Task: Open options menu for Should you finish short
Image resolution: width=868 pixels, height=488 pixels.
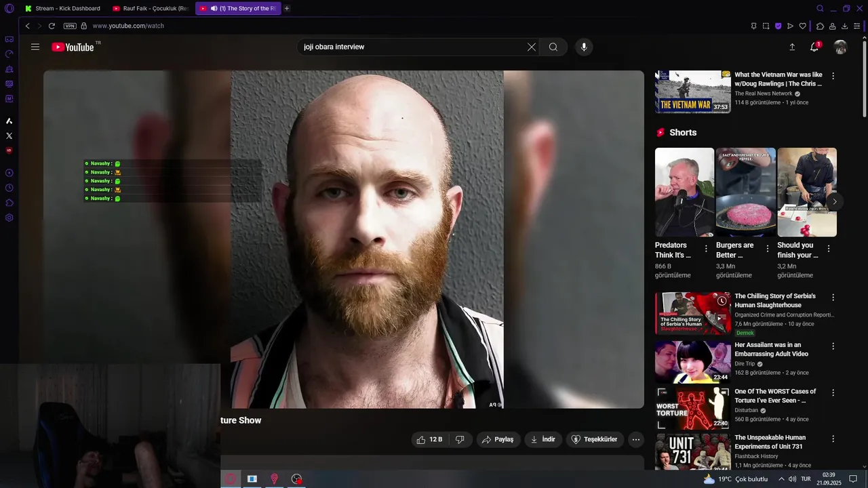Action: 829,249
